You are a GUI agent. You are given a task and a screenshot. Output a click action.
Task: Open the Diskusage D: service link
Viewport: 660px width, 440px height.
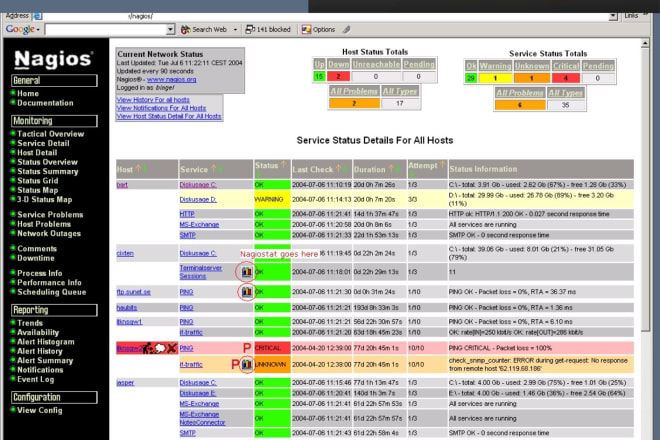[198, 199]
